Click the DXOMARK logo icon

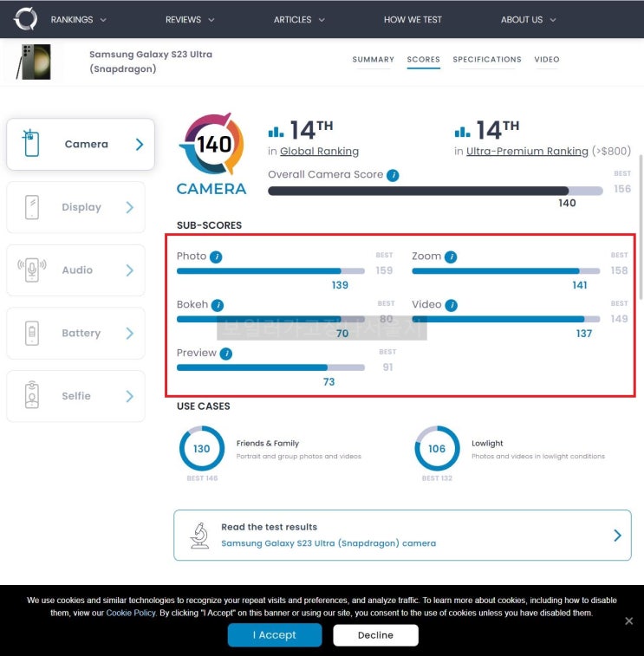(x=25, y=19)
